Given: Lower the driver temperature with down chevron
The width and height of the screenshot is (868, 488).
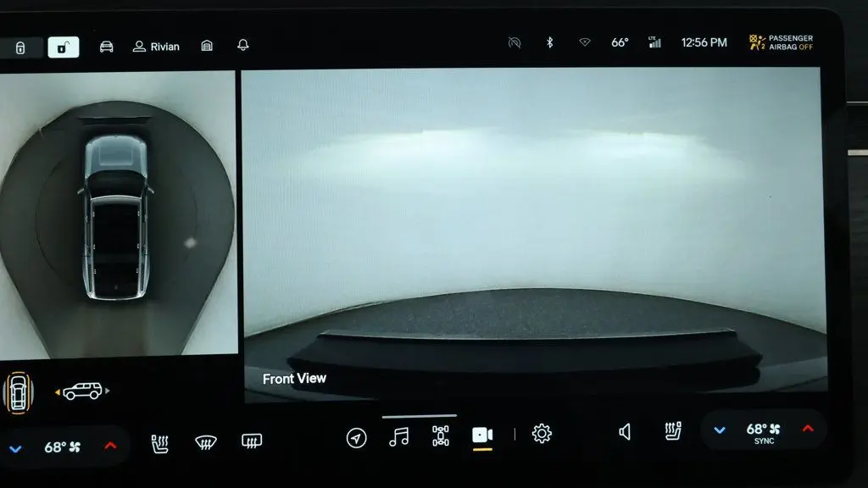Looking at the screenshot, I should [15, 449].
